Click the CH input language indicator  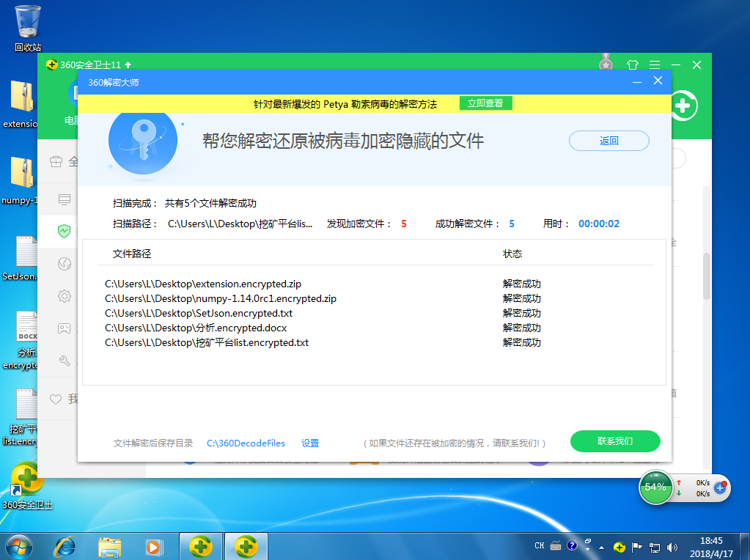pos(540,545)
